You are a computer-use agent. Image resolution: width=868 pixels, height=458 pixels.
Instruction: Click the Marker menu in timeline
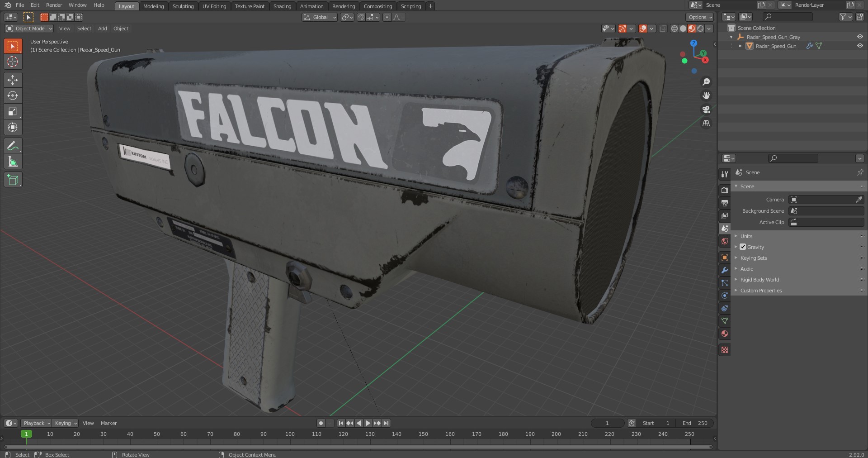tap(108, 423)
